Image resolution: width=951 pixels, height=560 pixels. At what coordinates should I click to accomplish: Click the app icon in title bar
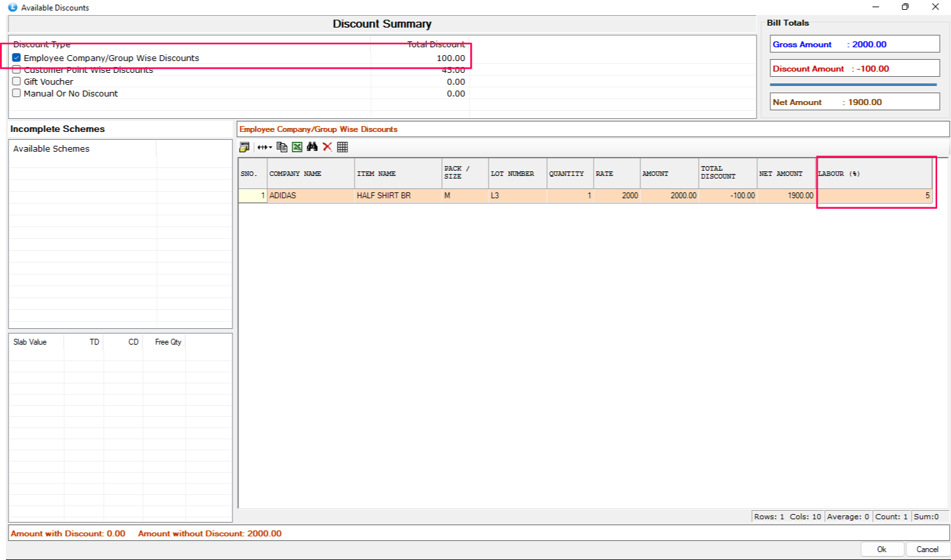tap(12, 7)
